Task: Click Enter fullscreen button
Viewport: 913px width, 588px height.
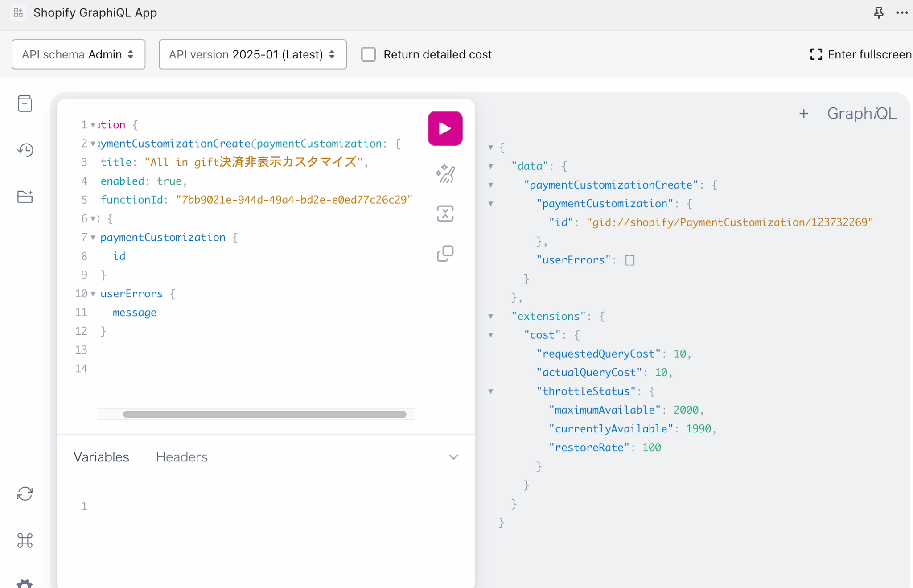Action: (860, 54)
